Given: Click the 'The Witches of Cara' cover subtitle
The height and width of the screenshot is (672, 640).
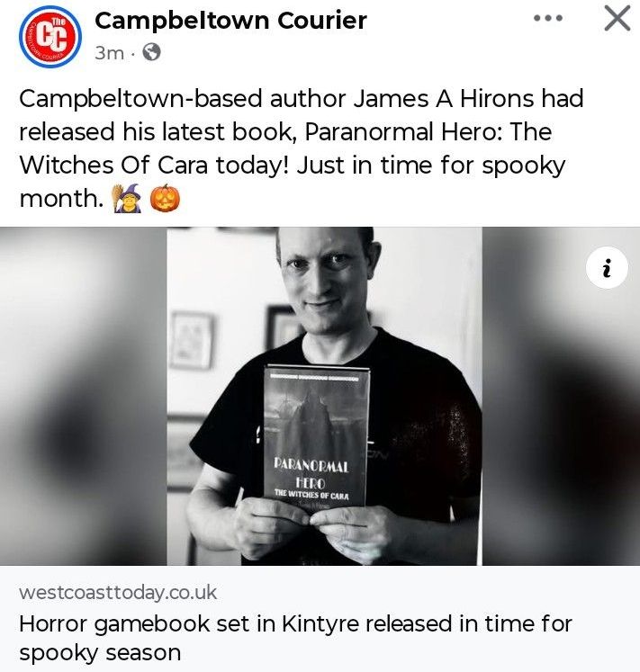Looking at the screenshot, I should click(x=311, y=495).
